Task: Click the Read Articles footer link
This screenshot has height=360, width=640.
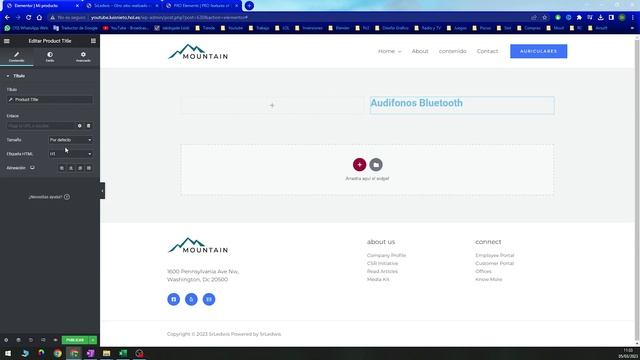Action: [382, 271]
